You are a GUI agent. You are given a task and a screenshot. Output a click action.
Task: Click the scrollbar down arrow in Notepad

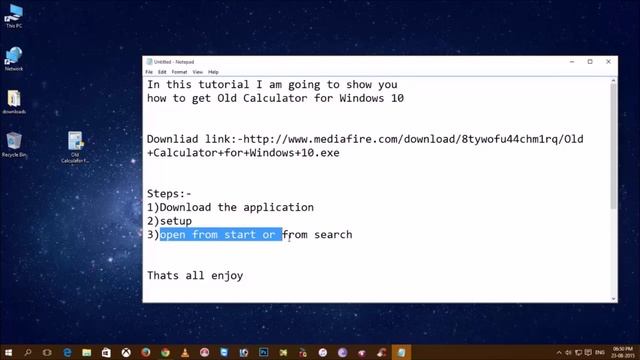[x=613, y=299]
